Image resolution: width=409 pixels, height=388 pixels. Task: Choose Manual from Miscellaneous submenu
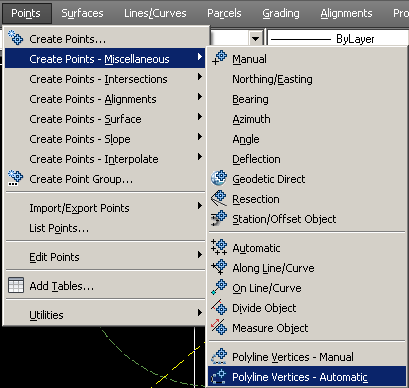point(307,59)
